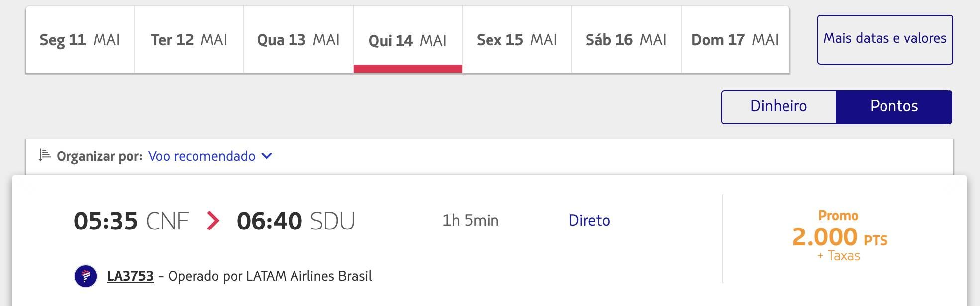Select the Ter 12 MAI date tab
The image size is (980, 306).
click(190, 40)
